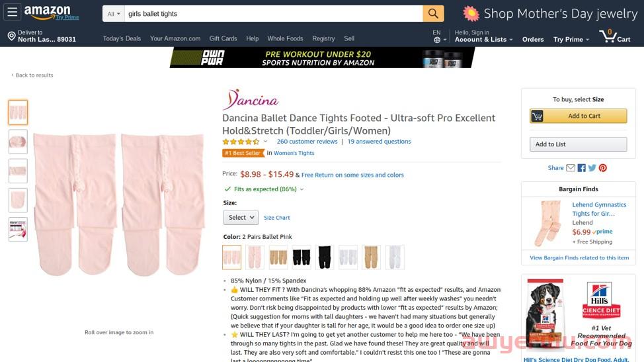The width and height of the screenshot is (644, 362).
Task: Open the Account & Lists menu
Action: pos(483,36)
